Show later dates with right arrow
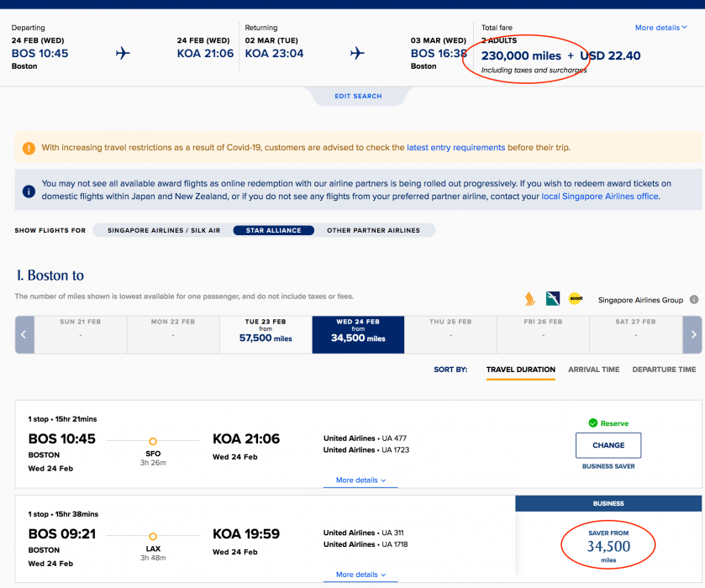The width and height of the screenshot is (705, 588). pos(692,334)
